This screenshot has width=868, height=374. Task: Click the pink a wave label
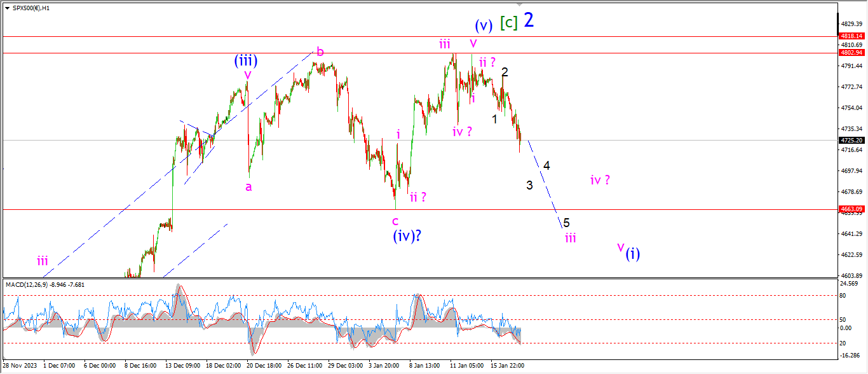point(248,186)
